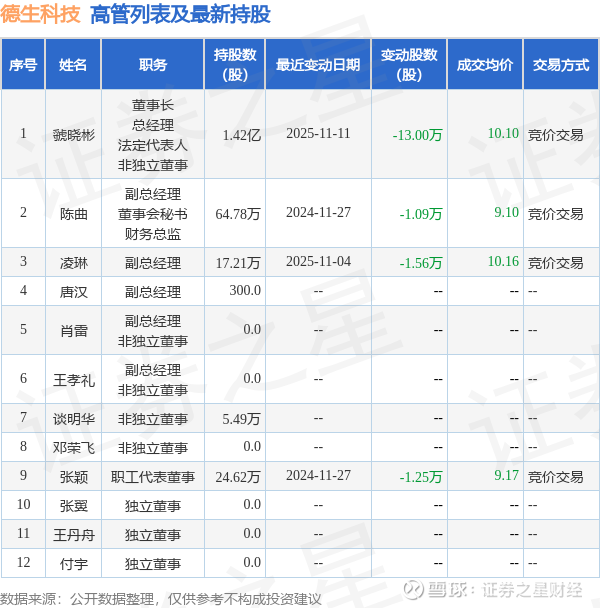
Task: Click the 最近变动日期 column header
Action: (x=318, y=64)
